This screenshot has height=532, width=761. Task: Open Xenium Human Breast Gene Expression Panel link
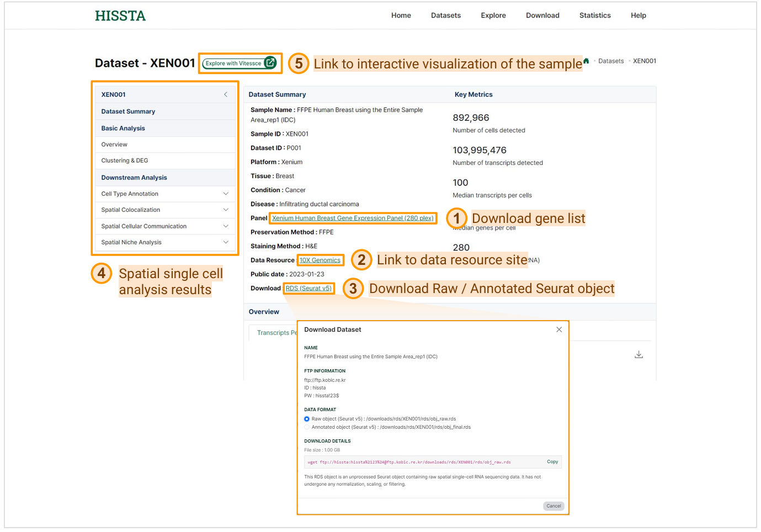tap(353, 218)
